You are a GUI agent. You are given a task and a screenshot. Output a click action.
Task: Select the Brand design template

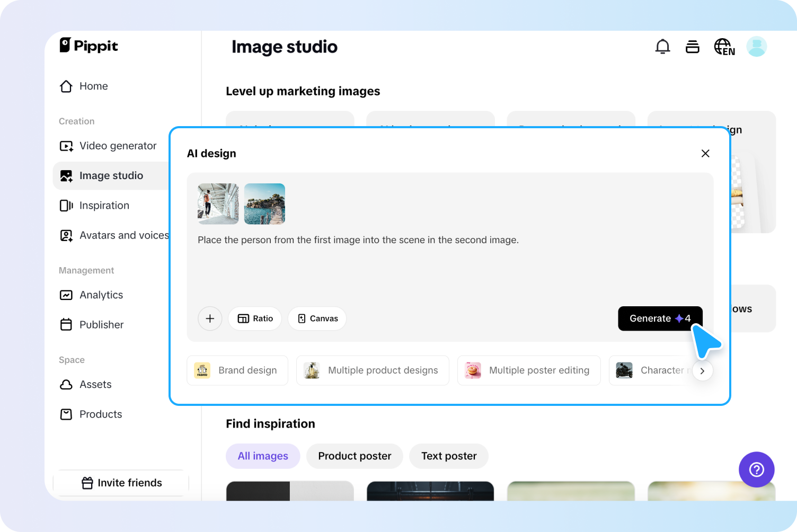tap(237, 370)
